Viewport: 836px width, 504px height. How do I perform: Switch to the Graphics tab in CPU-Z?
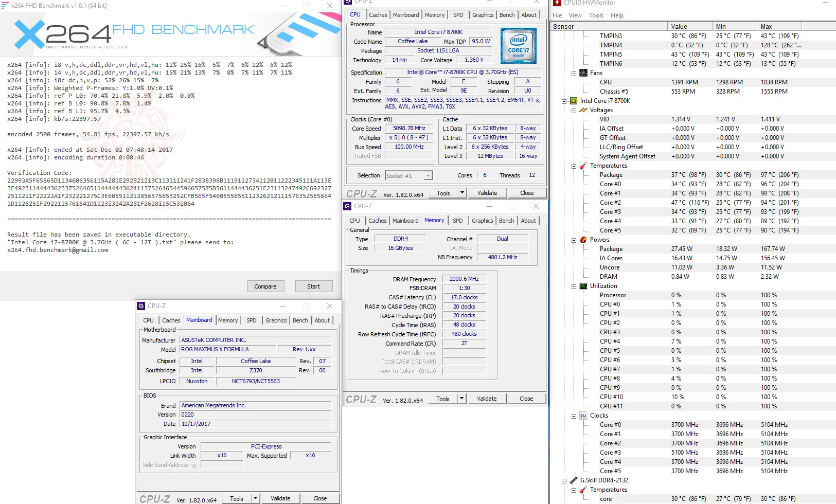pos(483,15)
